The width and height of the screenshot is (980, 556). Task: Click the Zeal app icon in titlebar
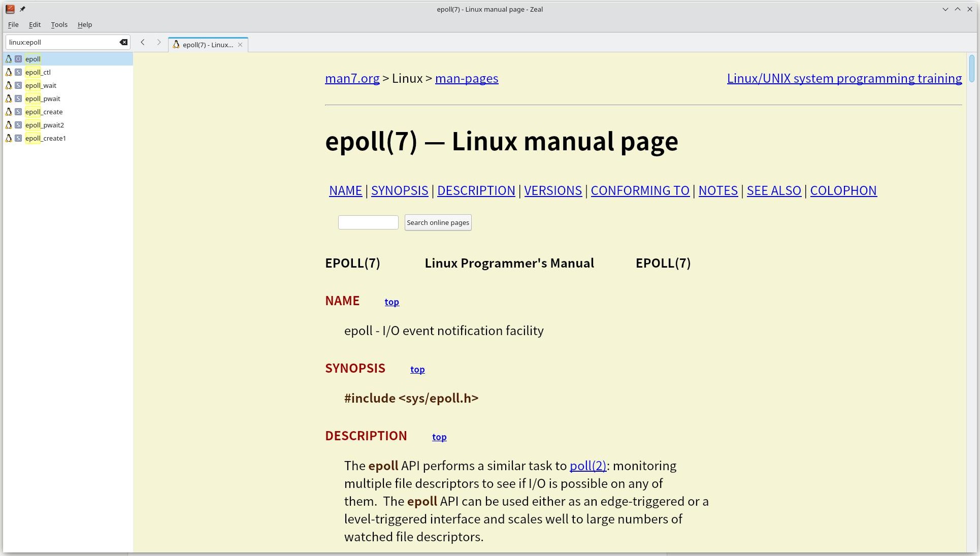10,9
